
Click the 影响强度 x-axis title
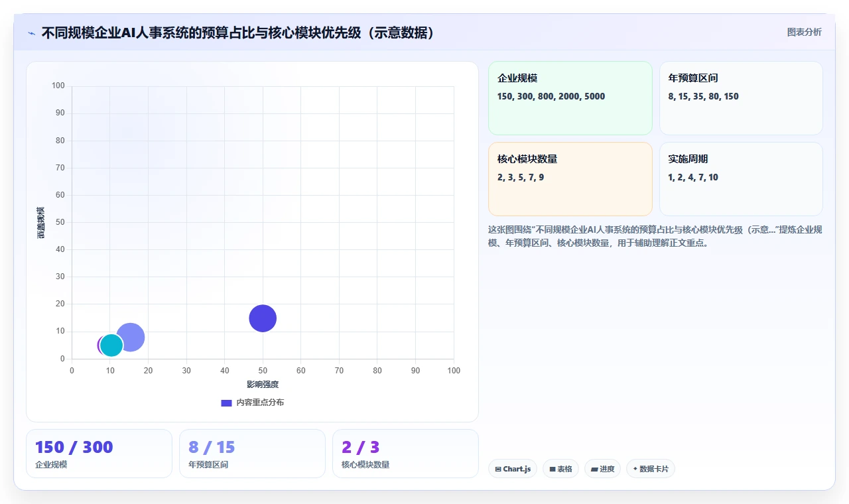[263, 385]
